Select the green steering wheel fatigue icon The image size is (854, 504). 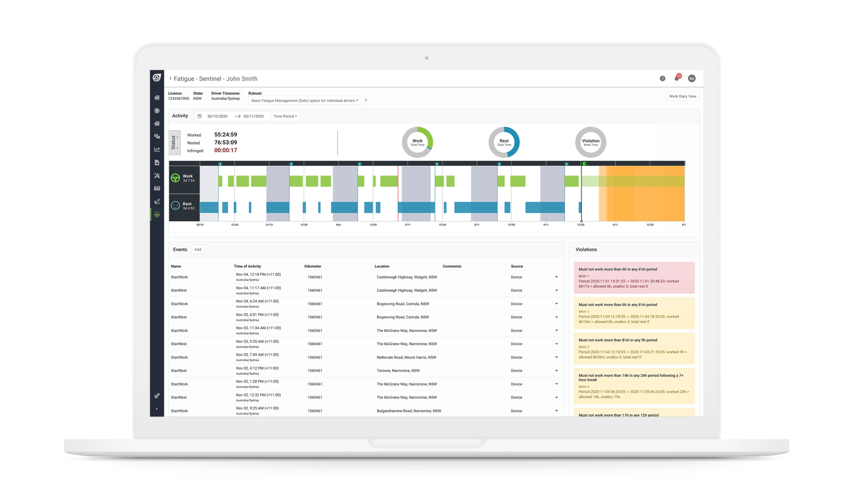[157, 214]
